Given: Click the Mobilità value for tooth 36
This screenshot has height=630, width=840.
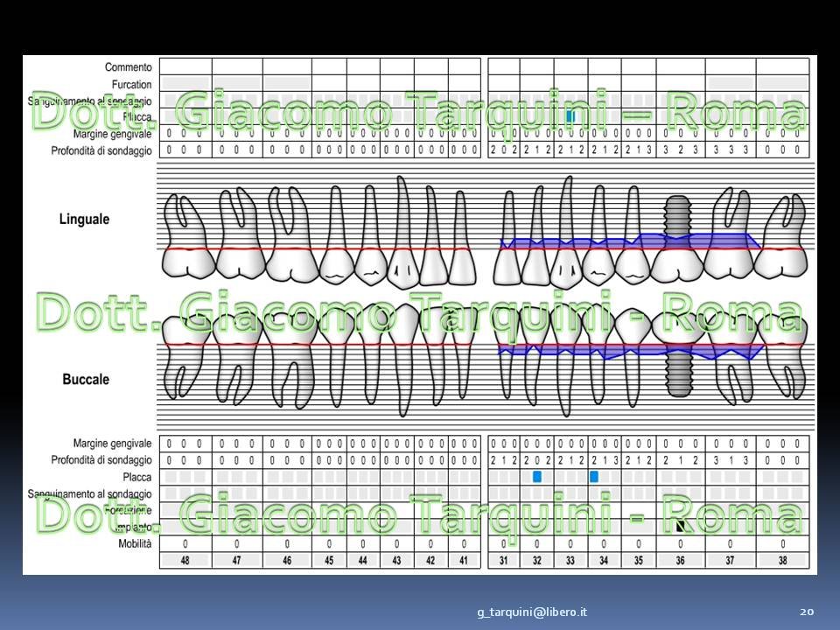Looking at the screenshot, I should 681,543.
